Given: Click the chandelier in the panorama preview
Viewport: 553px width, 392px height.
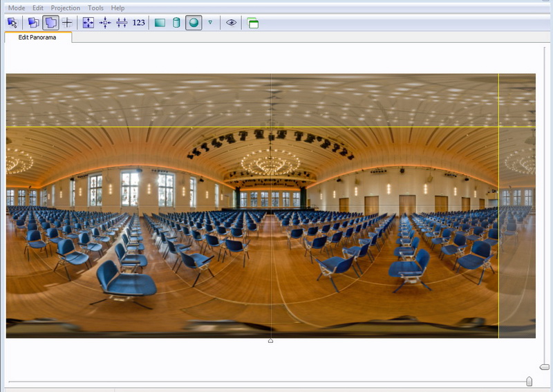Looking at the screenshot, I should [271, 163].
